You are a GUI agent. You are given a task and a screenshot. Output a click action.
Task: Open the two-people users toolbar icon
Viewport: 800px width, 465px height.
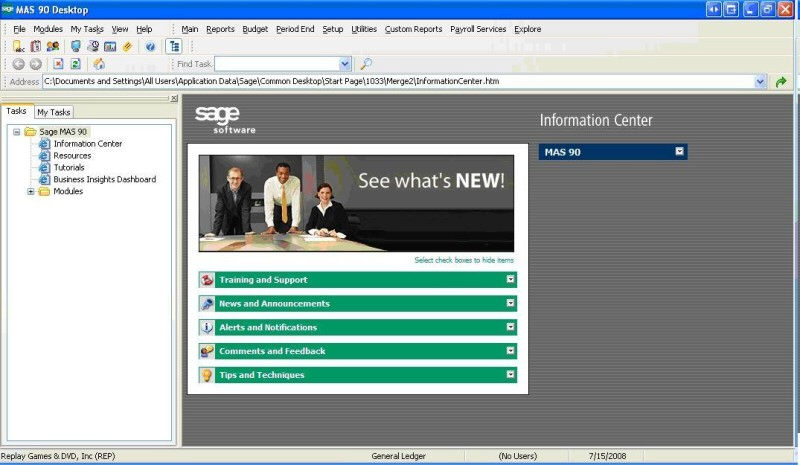point(53,46)
